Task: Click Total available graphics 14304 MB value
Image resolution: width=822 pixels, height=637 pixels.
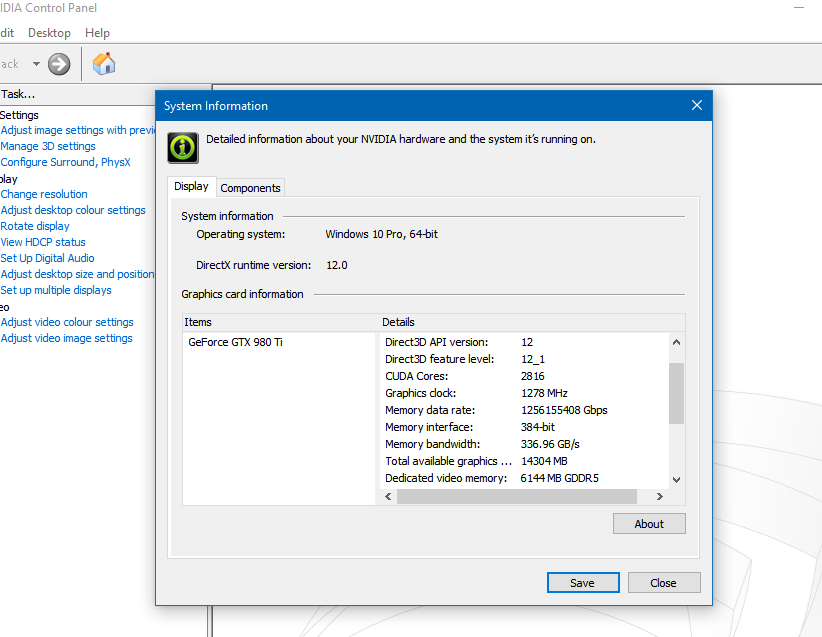Action: (544, 461)
